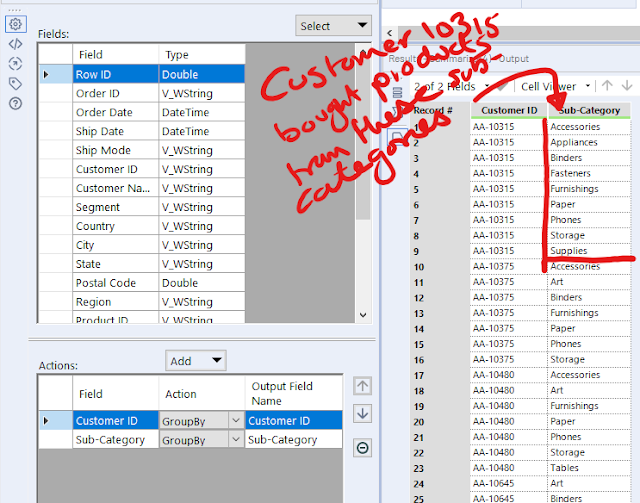Click the Field column header in Fields
The height and width of the screenshot is (503, 640).
click(x=116, y=54)
